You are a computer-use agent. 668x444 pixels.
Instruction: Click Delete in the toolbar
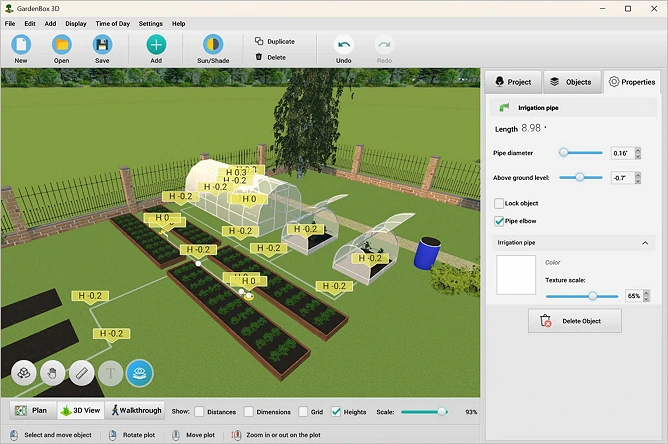tap(271, 57)
